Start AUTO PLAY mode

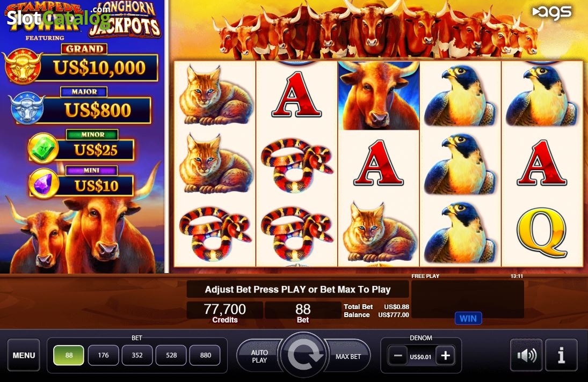click(259, 356)
